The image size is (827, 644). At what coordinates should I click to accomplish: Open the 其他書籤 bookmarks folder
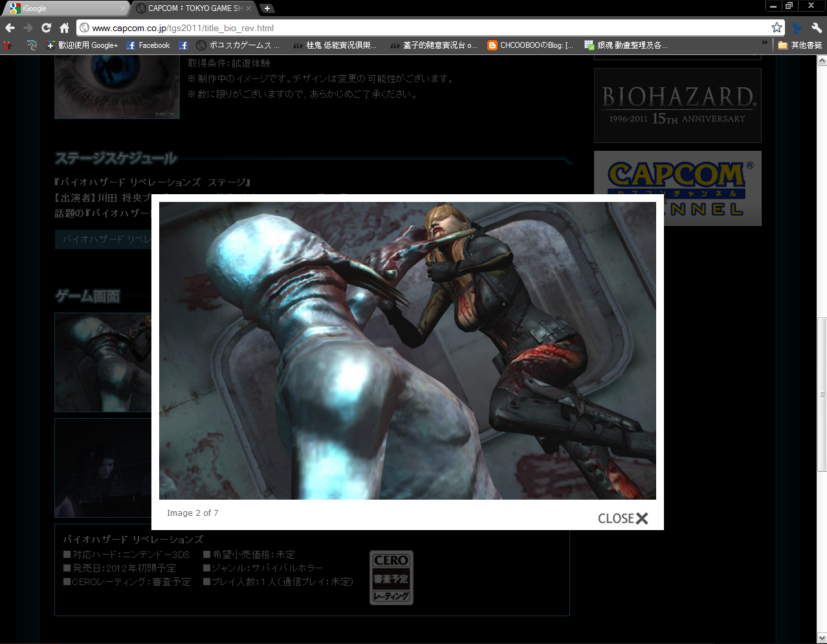point(800,45)
